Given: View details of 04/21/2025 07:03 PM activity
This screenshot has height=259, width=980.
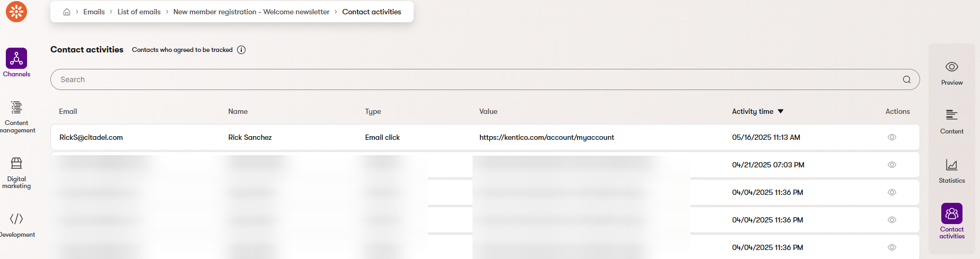Looking at the screenshot, I should tap(892, 165).
